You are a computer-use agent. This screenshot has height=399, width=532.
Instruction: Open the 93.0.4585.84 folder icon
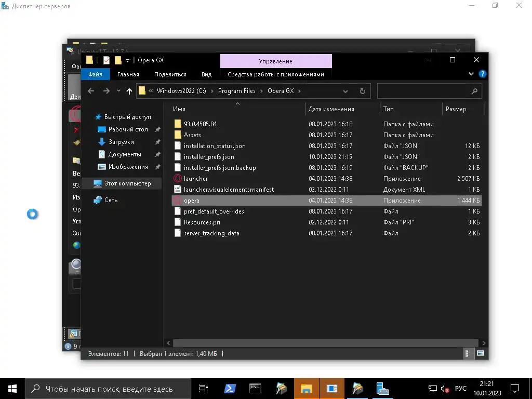(178, 124)
